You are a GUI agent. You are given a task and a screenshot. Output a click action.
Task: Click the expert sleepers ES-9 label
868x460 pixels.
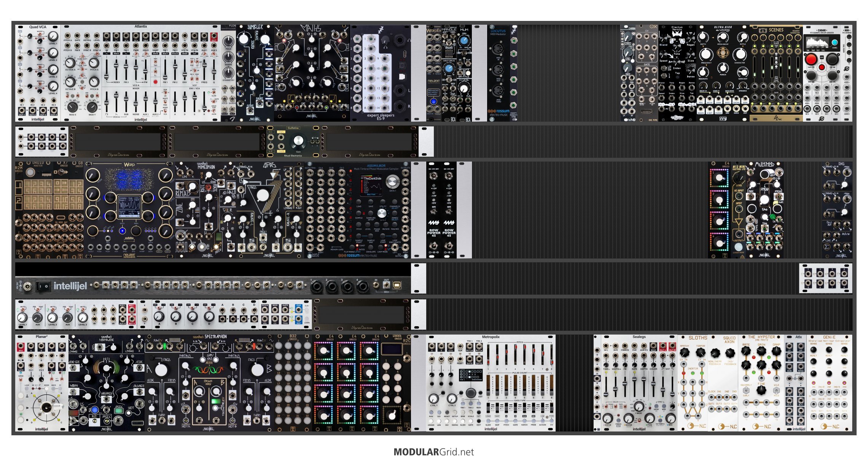(381, 117)
